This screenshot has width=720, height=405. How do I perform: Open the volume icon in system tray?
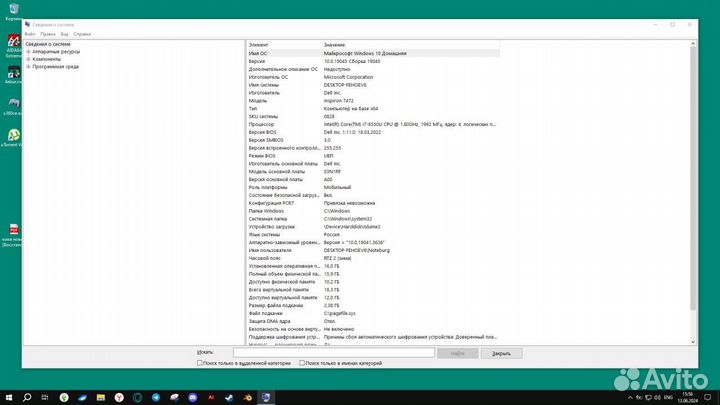657,398
